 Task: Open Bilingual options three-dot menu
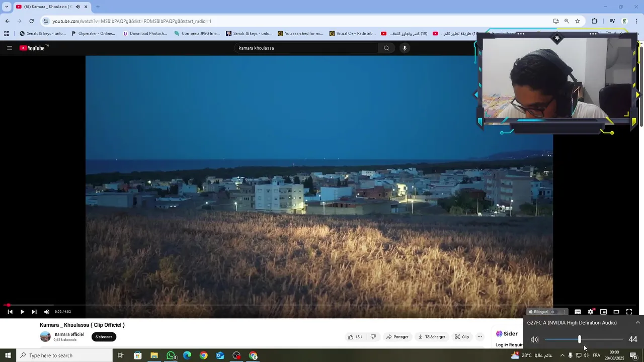pyautogui.click(x=564, y=312)
